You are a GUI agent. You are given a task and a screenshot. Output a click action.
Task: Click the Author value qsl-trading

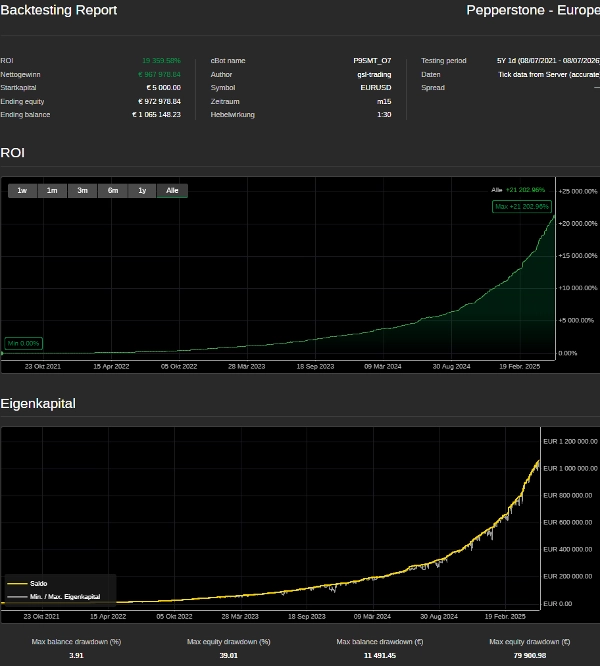tap(374, 74)
